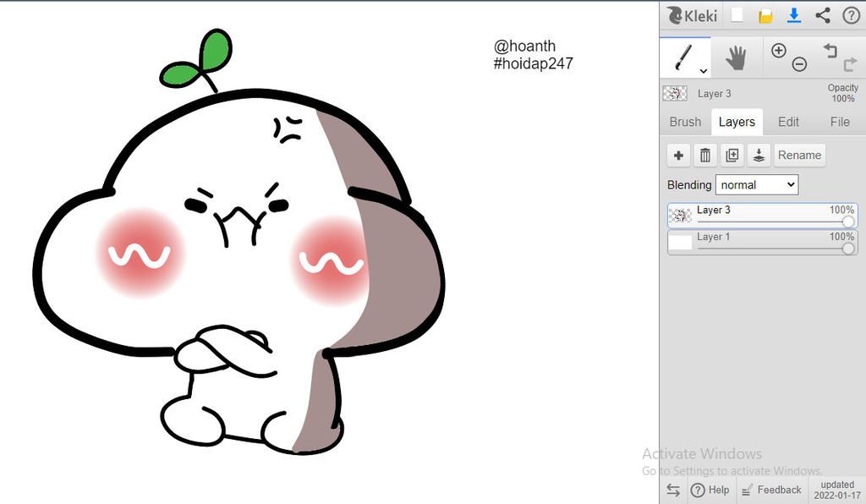Click the Layer 3 thumbnail in list
The width and height of the screenshot is (866, 504).
tap(681, 216)
